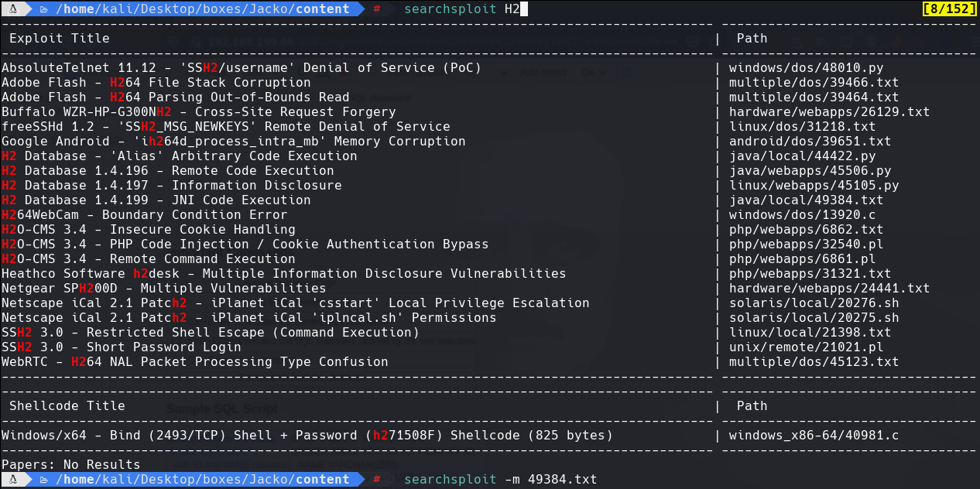Click the root # symbol on the bottom prompt line
The image size is (980, 489).
point(377,479)
